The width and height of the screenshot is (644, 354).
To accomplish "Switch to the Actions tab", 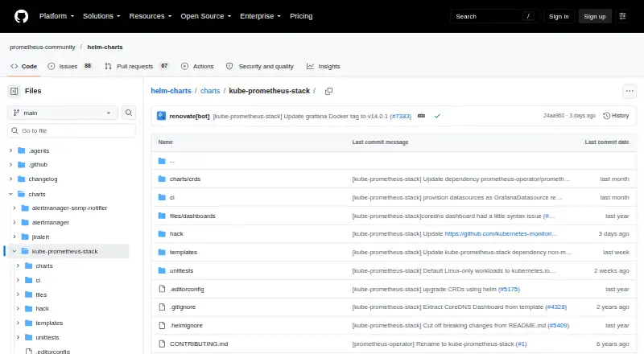I will 197,66.
